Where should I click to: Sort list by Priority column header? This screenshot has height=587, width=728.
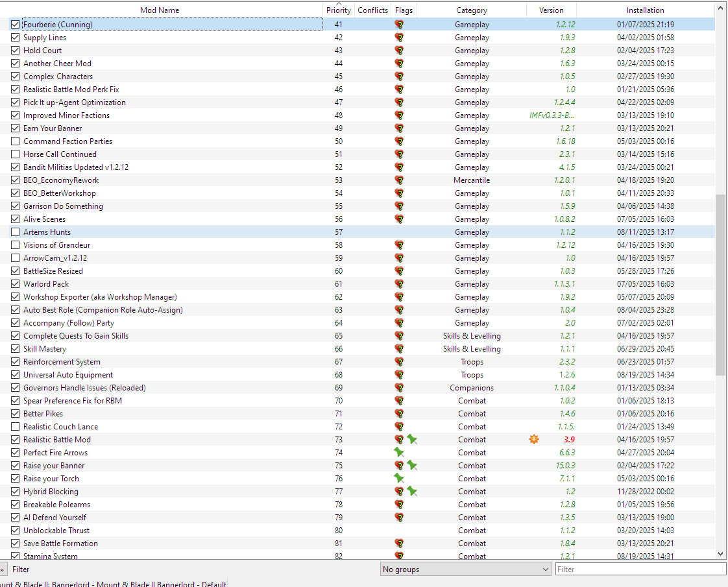tap(339, 10)
